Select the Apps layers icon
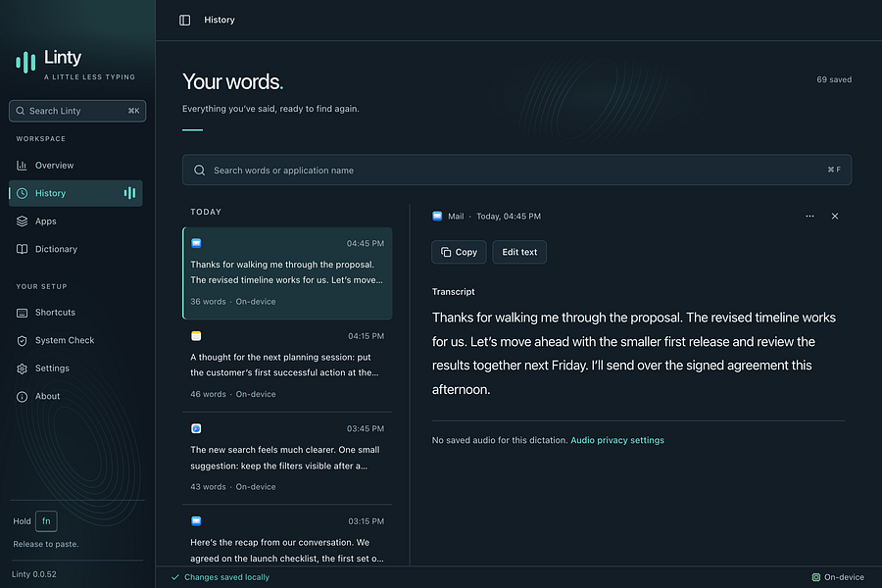The height and width of the screenshot is (588, 882). click(x=22, y=221)
